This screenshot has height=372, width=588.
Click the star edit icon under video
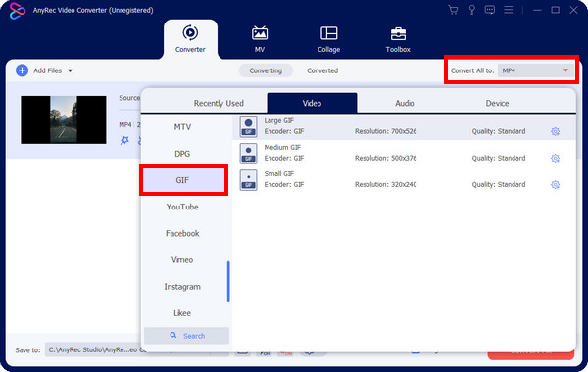(x=124, y=141)
